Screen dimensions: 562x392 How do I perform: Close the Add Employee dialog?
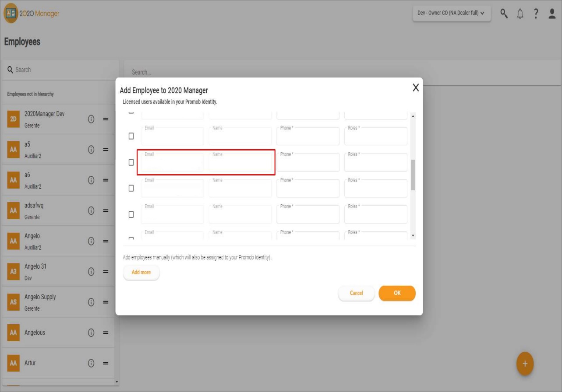click(x=416, y=87)
